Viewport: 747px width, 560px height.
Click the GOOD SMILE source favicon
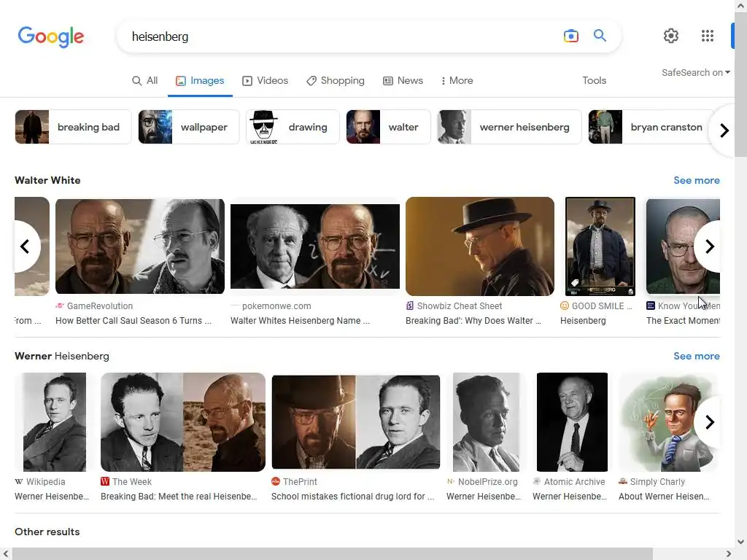[565, 306]
